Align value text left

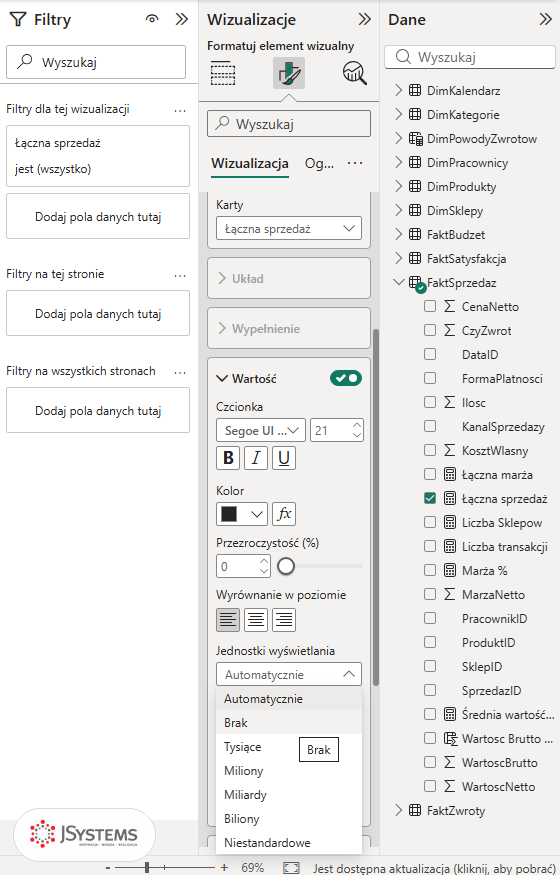click(228, 620)
